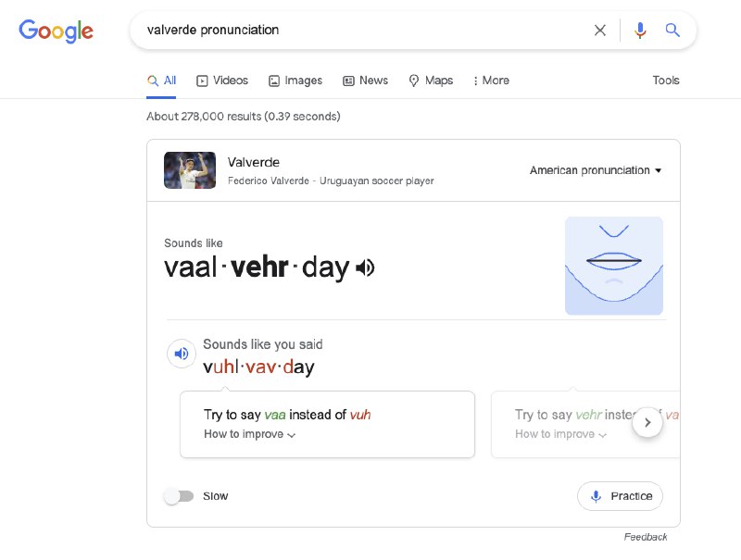
Task: Play back what you said audio
Action: [182, 354]
